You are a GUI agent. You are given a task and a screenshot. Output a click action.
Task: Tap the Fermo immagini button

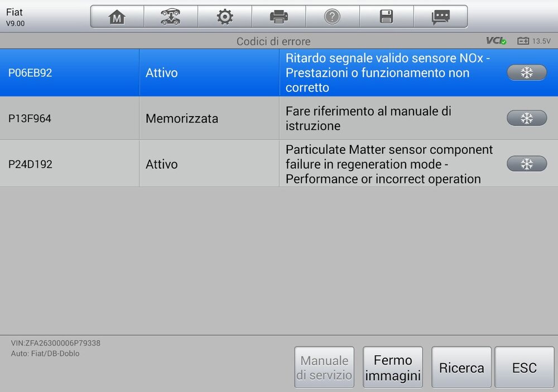(x=393, y=367)
